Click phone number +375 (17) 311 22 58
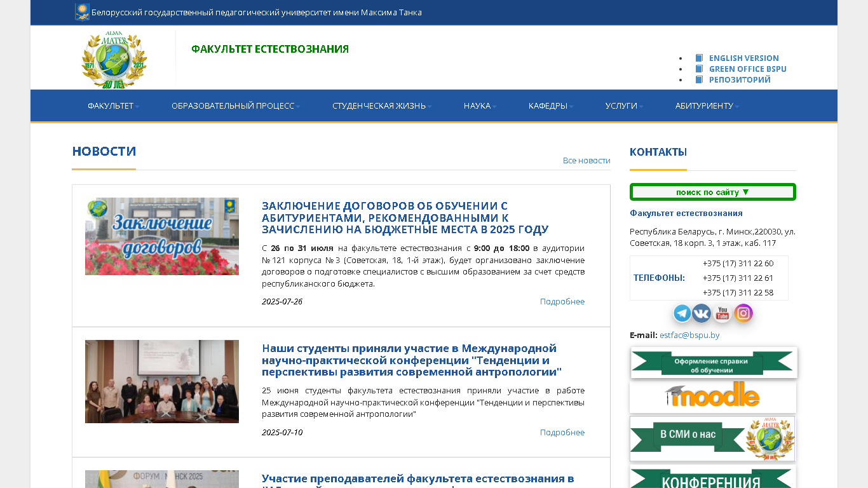Viewport: 868px width, 488px height. point(738,293)
